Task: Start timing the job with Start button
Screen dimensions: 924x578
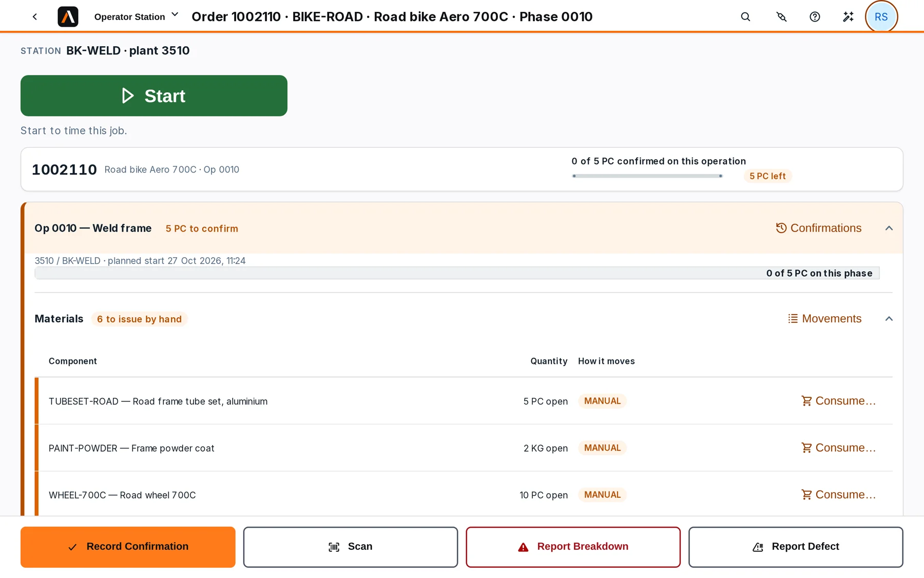Action: 154,95
